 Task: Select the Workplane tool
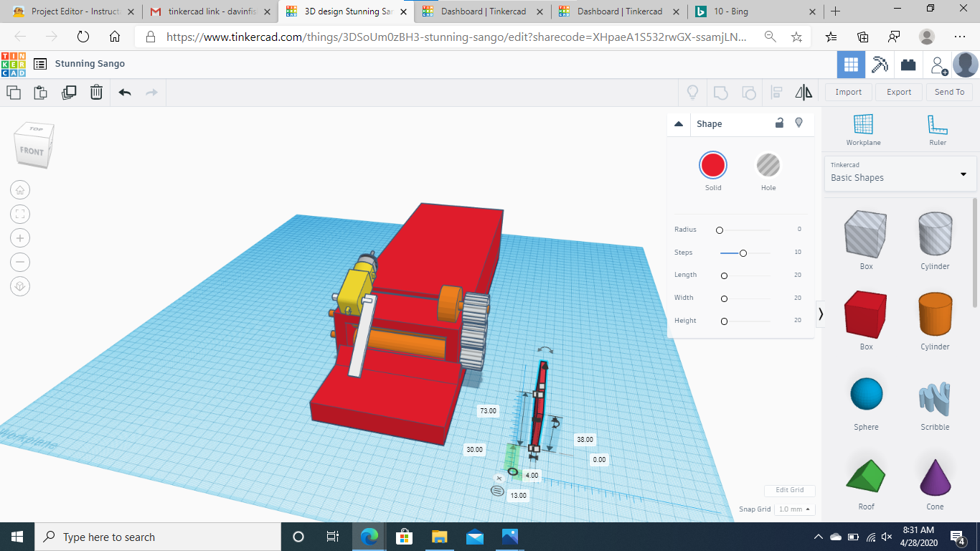863,129
